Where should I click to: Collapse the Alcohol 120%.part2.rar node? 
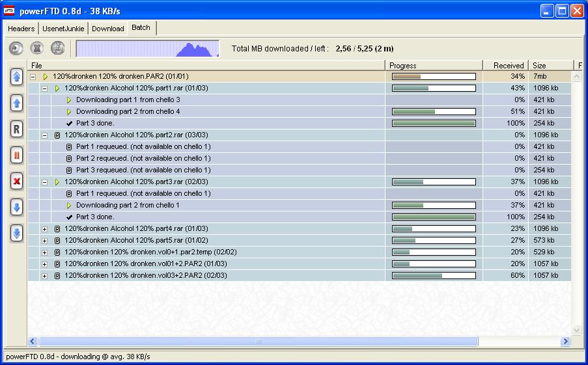45,136
